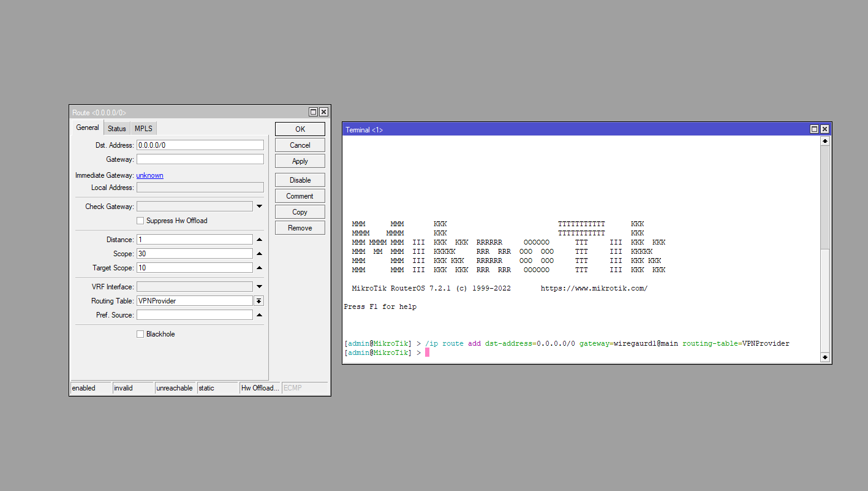Click the terminal scrollbar down arrow
Viewport: 868px width, 491px height.
(825, 357)
